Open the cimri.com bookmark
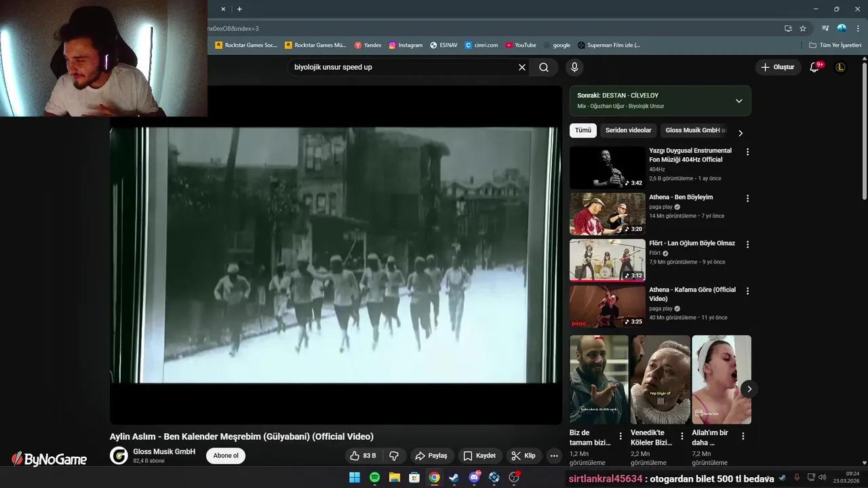 pos(481,45)
